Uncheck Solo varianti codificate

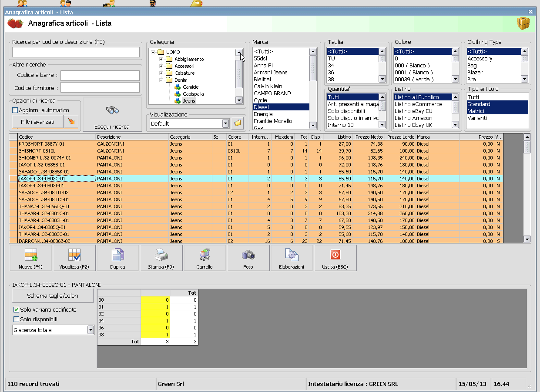17,310
